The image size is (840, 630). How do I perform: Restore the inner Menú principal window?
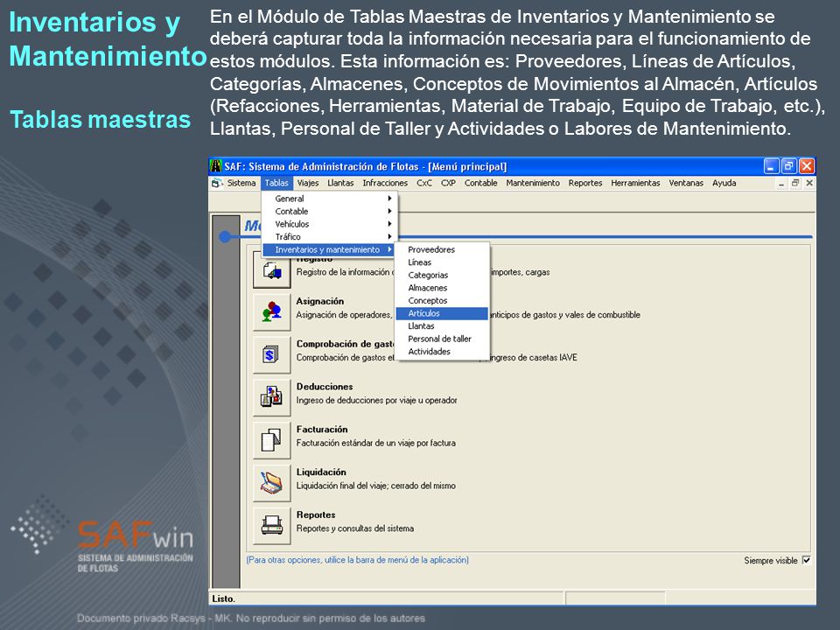795,183
